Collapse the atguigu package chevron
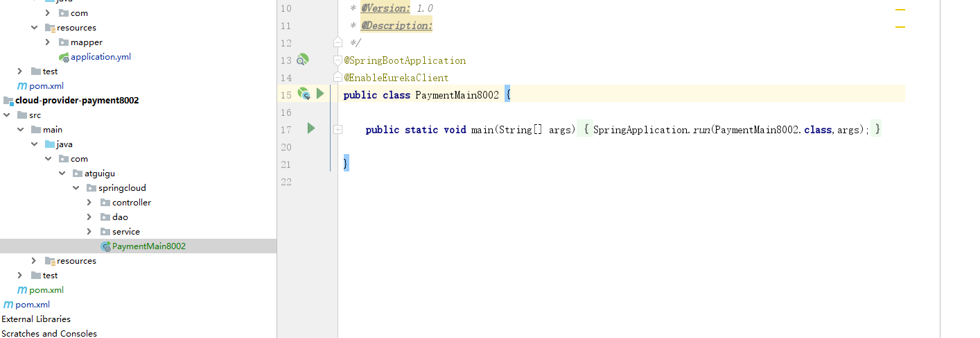980x338 pixels. (x=62, y=173)
